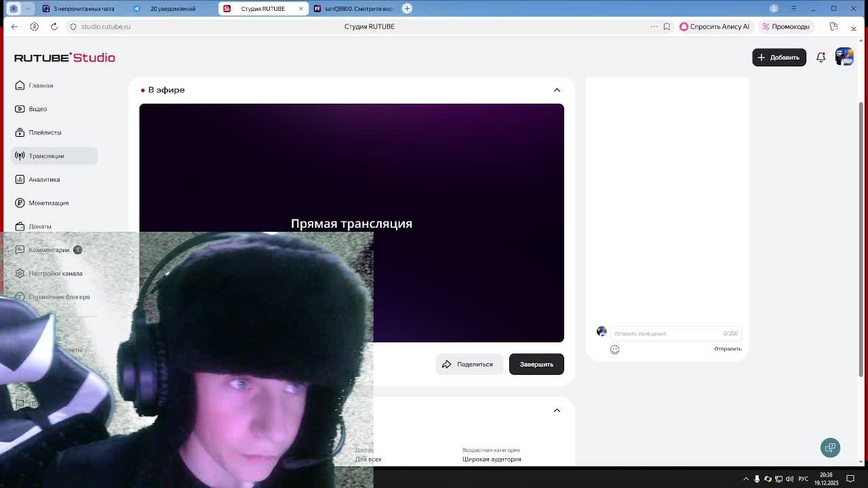Select Трансляции in the sidebar
Image resolution: width=868 pixels, height=488 pixels.
[x=54, y=156]
